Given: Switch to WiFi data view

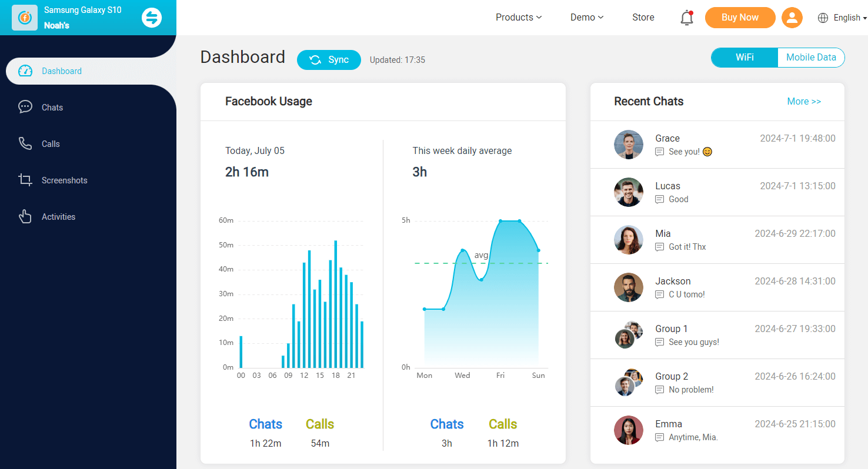Looking at the screenshot, I should tap(745, 58).
